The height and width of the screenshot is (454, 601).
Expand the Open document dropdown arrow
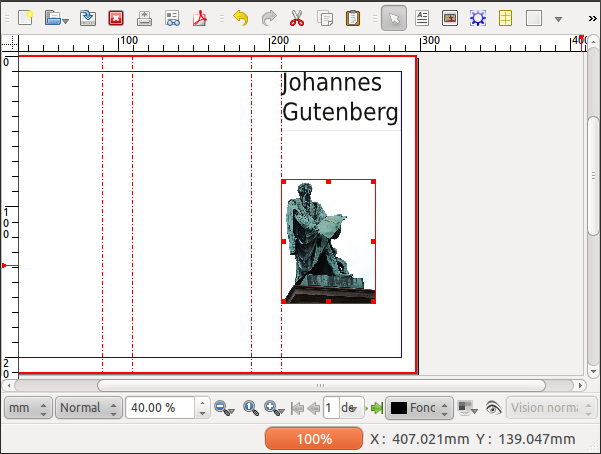[x=65, y=18]
